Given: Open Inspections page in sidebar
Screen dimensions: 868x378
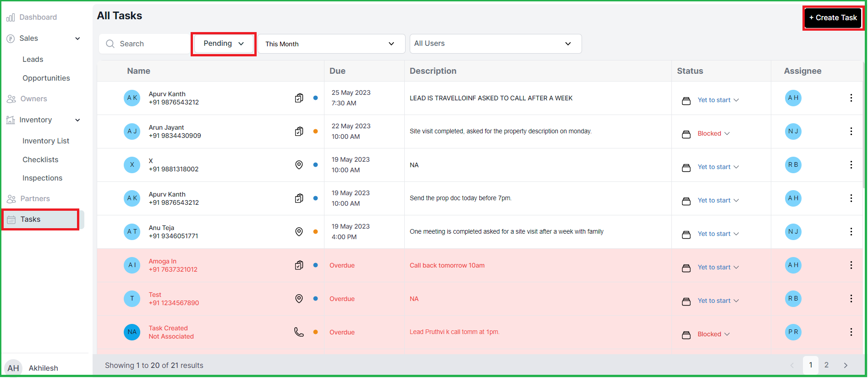Looking at the screenshot, I should click(x=42, y=178).
